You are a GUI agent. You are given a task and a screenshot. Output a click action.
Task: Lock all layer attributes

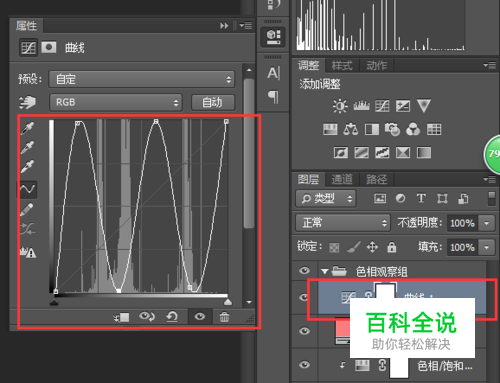click(x=392, y=247)
